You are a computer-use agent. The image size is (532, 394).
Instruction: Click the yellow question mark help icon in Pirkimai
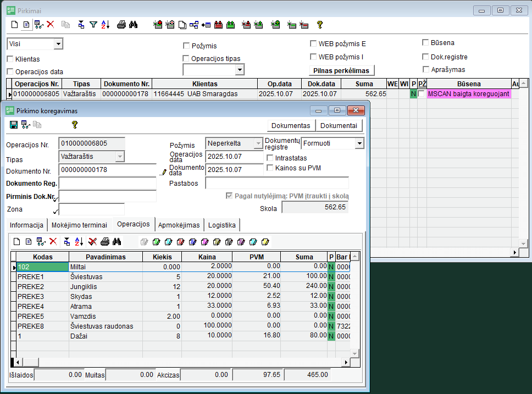pyautogui.click(x=319, y=24)
